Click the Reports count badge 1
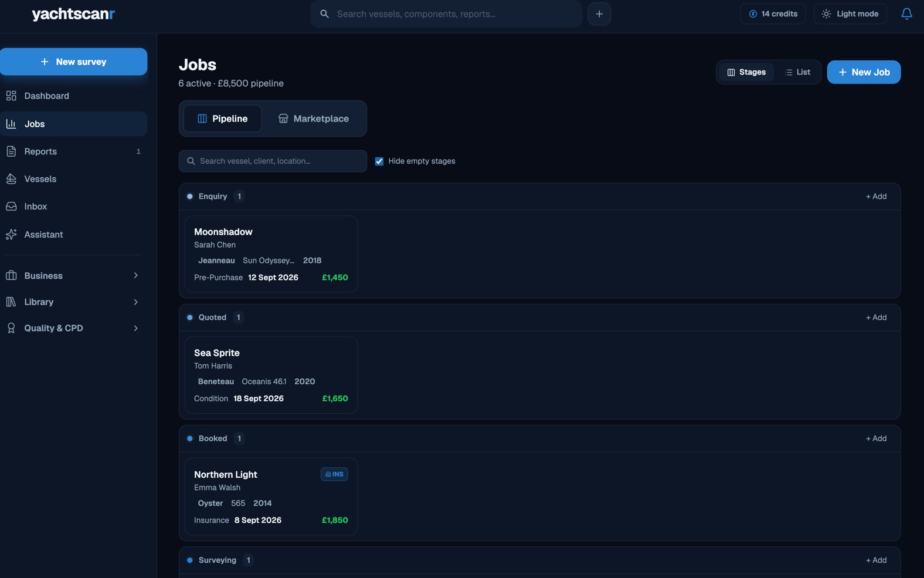This screenshot has width=924, height=578. 138,151
